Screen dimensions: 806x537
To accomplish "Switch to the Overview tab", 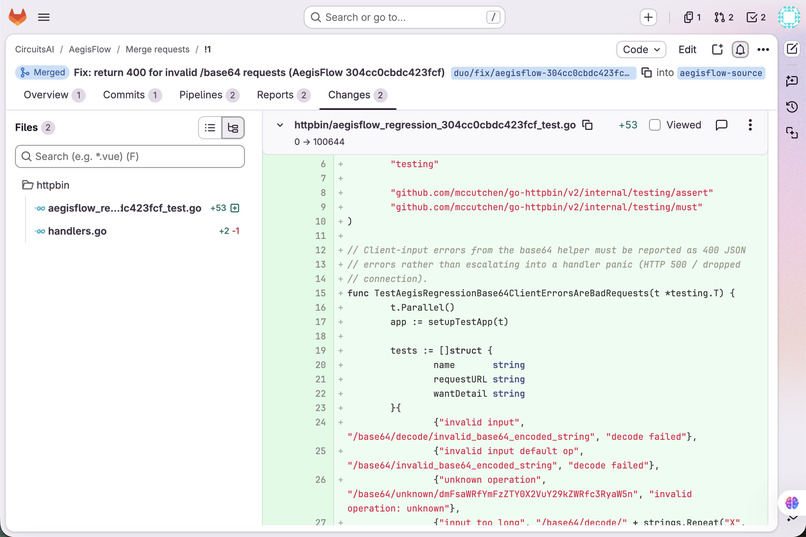I will click(54, 95).
